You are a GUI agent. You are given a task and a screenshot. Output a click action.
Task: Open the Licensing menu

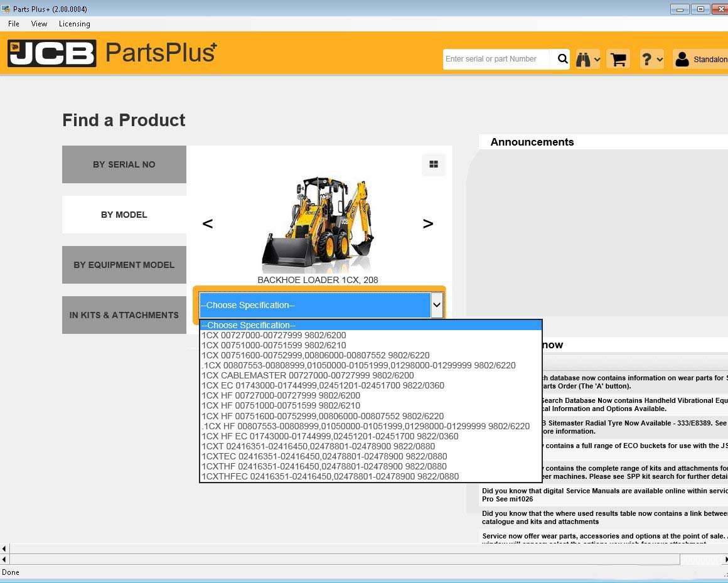74,24
